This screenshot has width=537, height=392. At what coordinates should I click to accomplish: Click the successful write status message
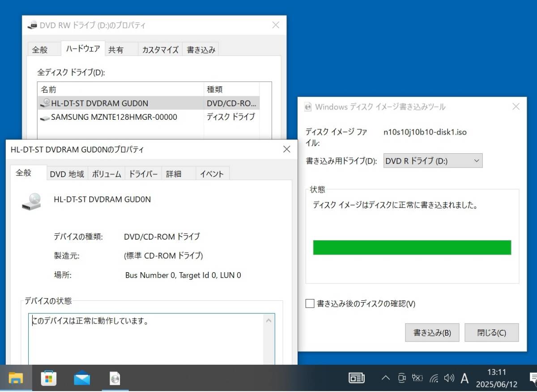click(x=396, y=206)
